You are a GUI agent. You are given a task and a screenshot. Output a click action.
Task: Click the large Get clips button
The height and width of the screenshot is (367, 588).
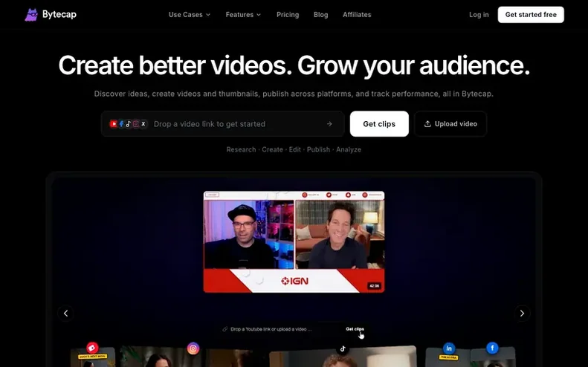(x=379, y=124)
